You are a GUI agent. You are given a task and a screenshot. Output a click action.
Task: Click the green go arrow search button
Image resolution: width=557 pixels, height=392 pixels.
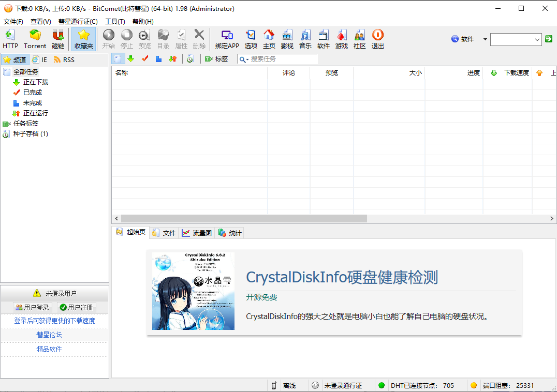(x=549, y=39)
